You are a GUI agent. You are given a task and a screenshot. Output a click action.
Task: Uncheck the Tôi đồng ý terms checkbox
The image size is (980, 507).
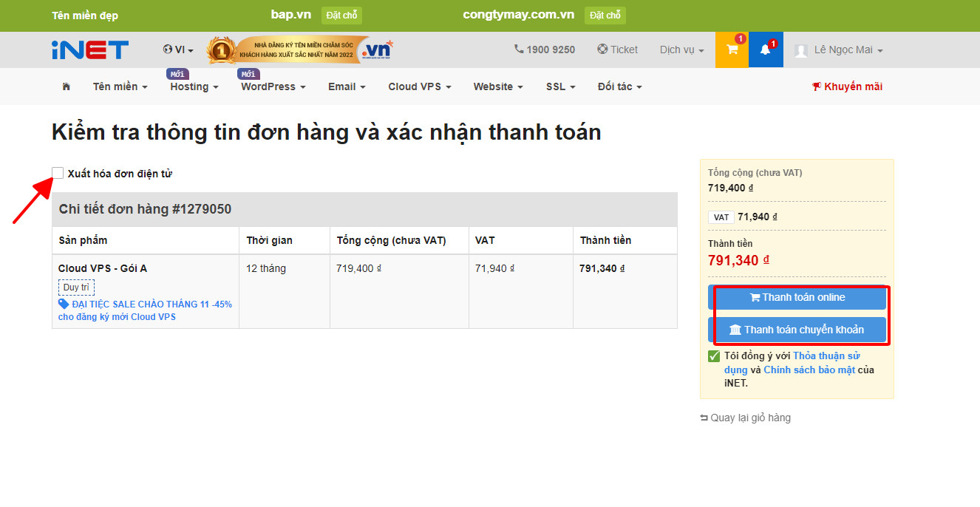pos(714,356)
